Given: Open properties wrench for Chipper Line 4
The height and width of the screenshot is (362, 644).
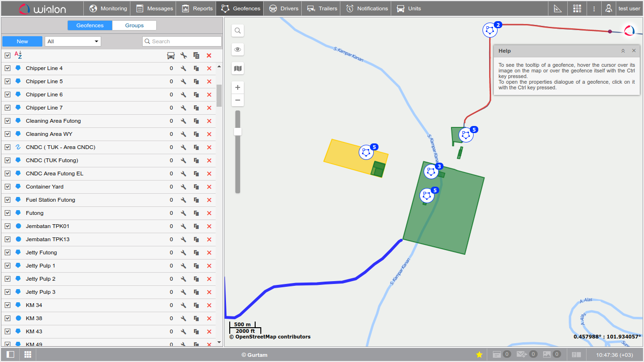Looking at the screenshot, I should click(x=184, y=68).
